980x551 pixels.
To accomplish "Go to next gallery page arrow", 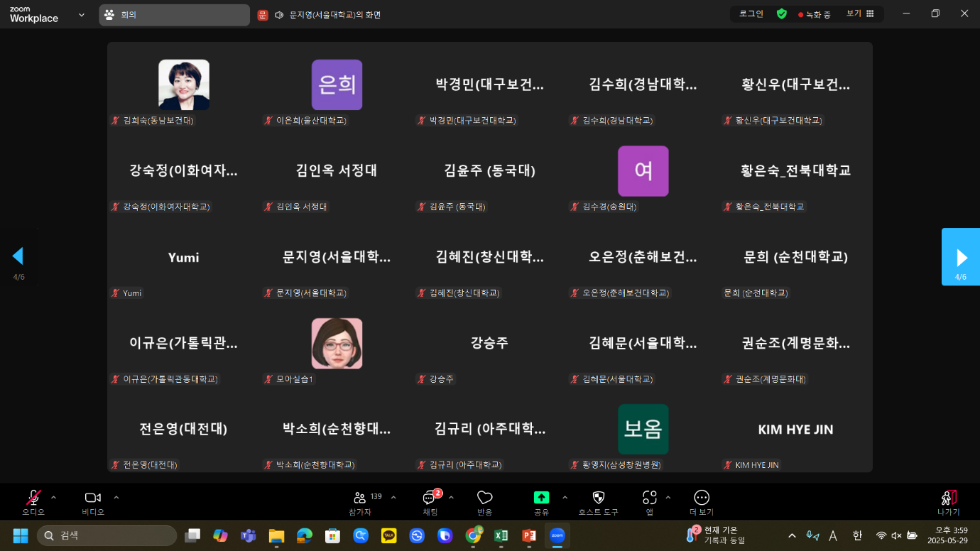I will (961, 256).
